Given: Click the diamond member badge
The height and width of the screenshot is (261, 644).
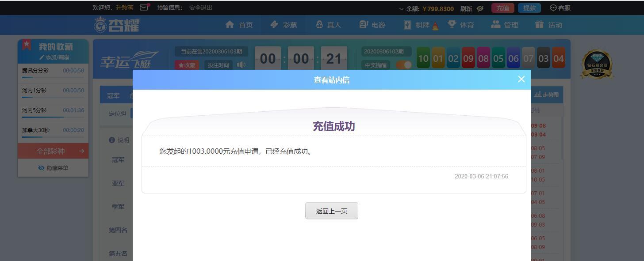Looking at the screenshot, I should (x=597, y=64).
